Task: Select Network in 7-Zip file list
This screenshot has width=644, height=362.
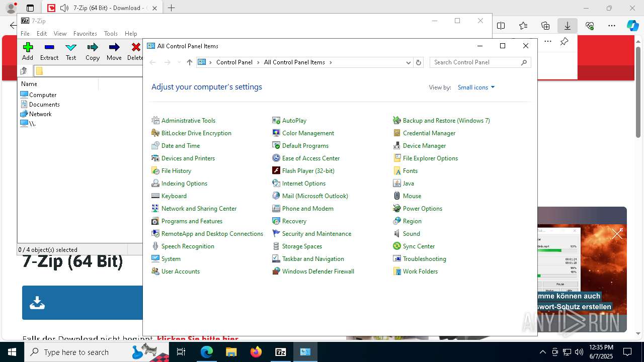Action: [40, 114]
